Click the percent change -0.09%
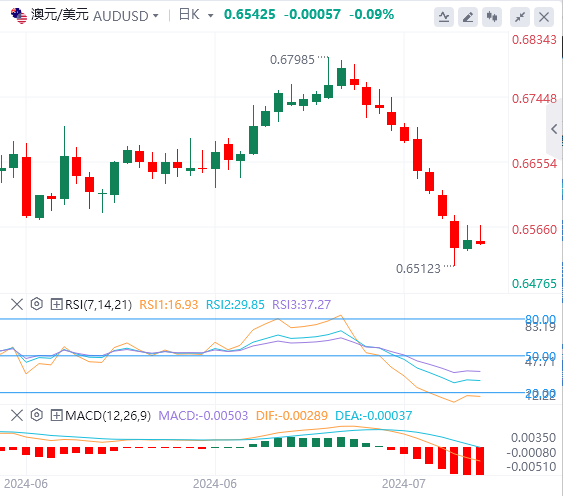Image resolution: width=563 pixels, height=496 pixels. click(x=372, y=15)
